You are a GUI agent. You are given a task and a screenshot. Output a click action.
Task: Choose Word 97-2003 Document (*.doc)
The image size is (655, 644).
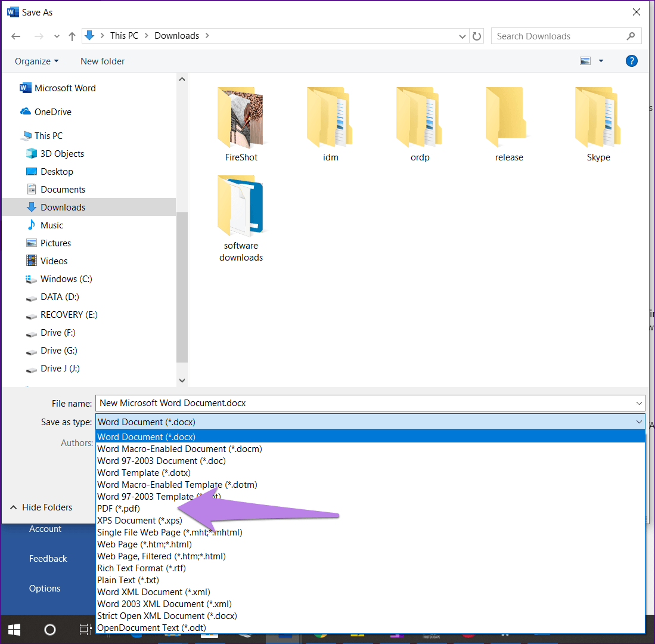tap(370, 461)
